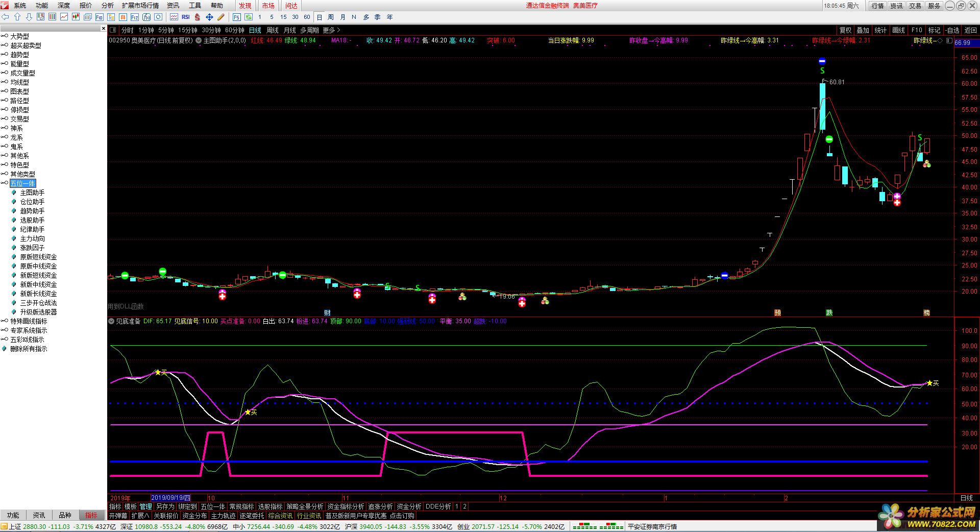Click the circular O toolbar icon
980x532 pixels.
click(158, 17)
